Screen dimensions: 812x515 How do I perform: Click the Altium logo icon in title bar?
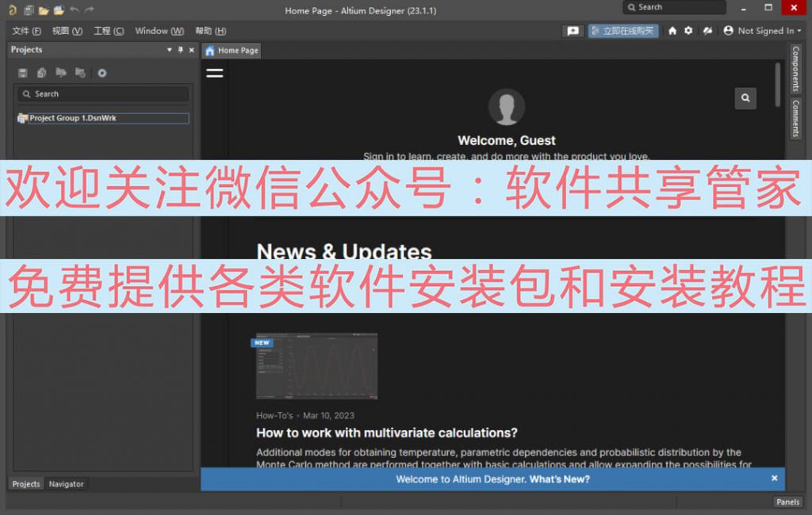(13, 10)
